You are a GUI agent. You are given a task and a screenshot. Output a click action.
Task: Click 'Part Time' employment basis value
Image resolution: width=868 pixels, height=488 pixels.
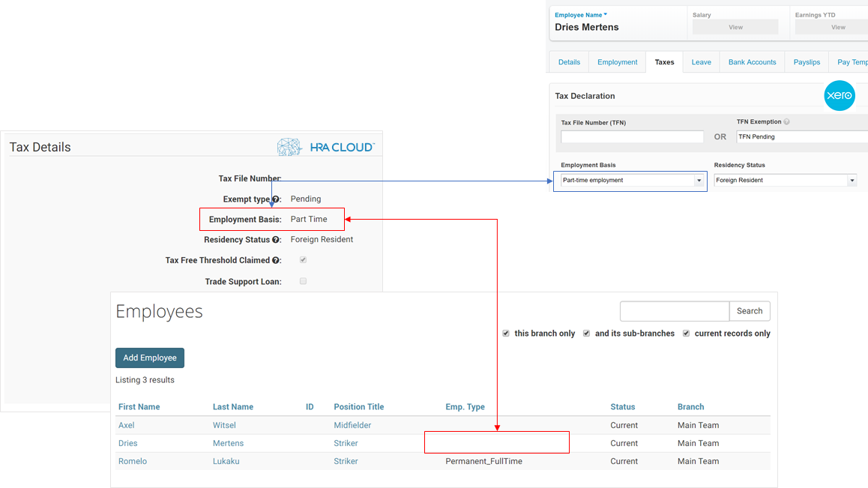pos(309,220)
